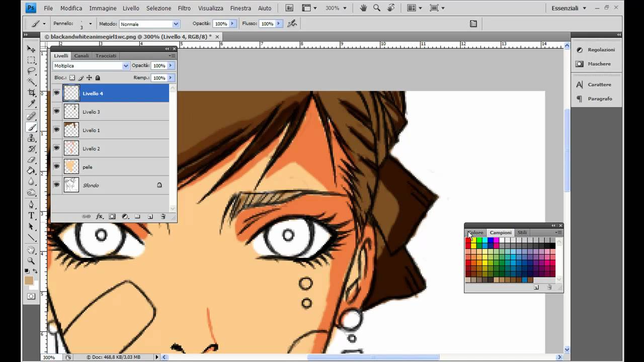Select the Paint Bucket tool
The width and height of the screenshot is (644, 362).
pos(31,171)
